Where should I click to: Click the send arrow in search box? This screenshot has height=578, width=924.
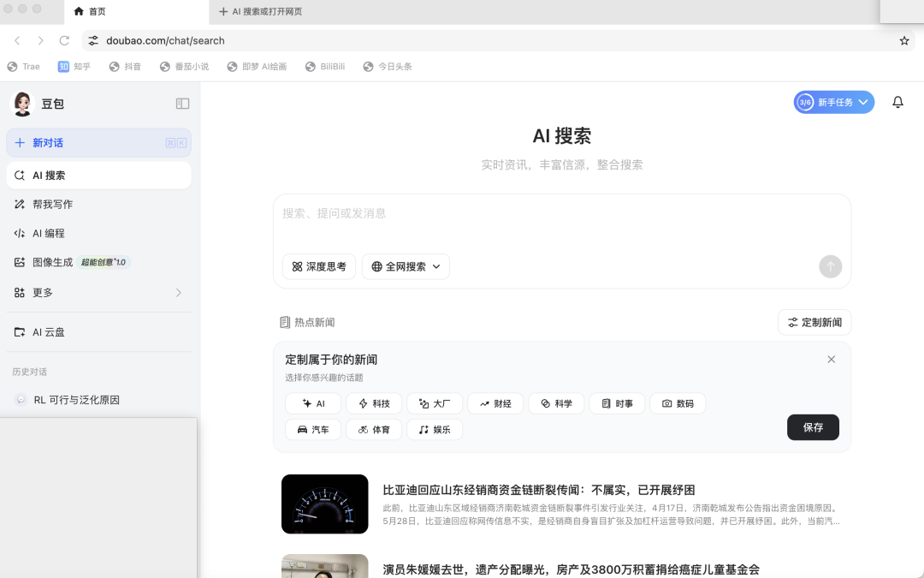coord(830,266)
